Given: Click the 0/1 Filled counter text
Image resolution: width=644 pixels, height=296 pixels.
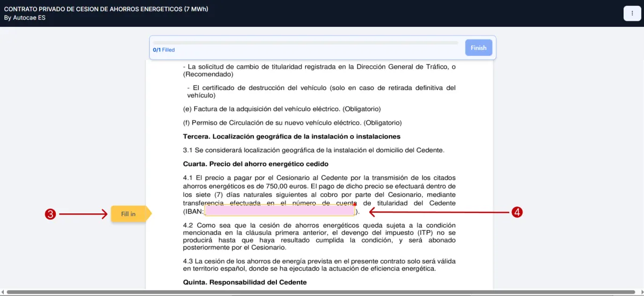Looking at the screenshot, I should coord(164,50).
